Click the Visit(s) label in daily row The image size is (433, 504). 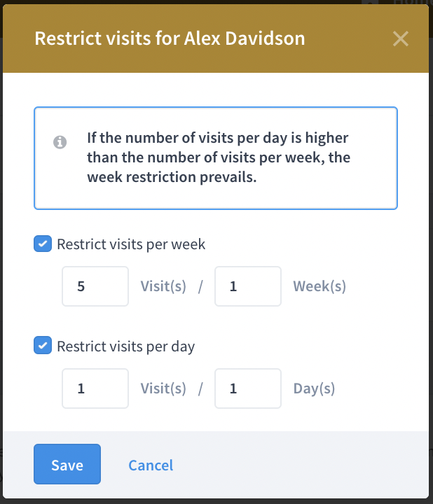[163, 388]
